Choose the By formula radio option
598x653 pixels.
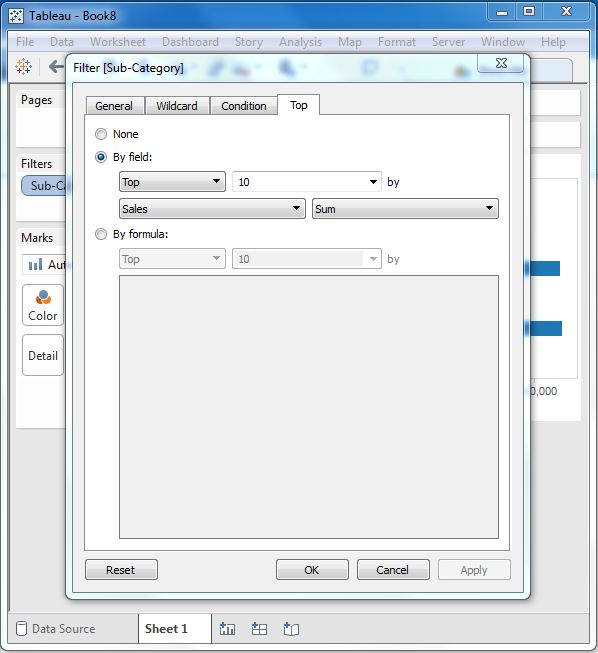coord(101,234)
